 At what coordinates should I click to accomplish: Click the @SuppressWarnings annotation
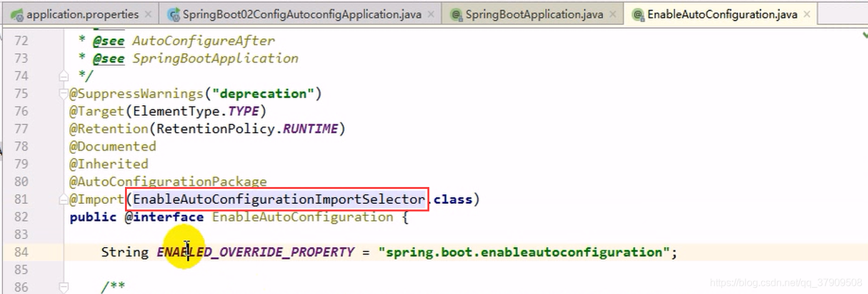click(137, 94)
